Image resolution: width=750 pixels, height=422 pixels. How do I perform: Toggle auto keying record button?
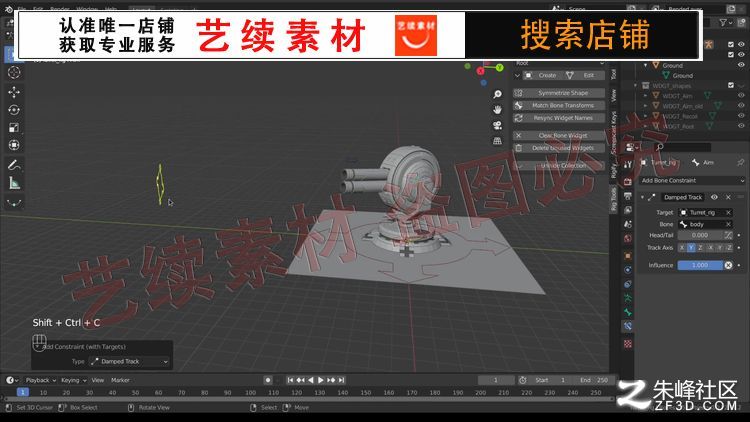tap(268, 380)
